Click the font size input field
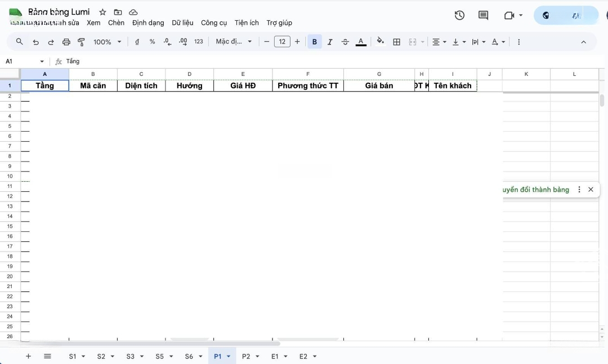Image resolution: width=608 pixels, height=364 pixels. (282, 42)
